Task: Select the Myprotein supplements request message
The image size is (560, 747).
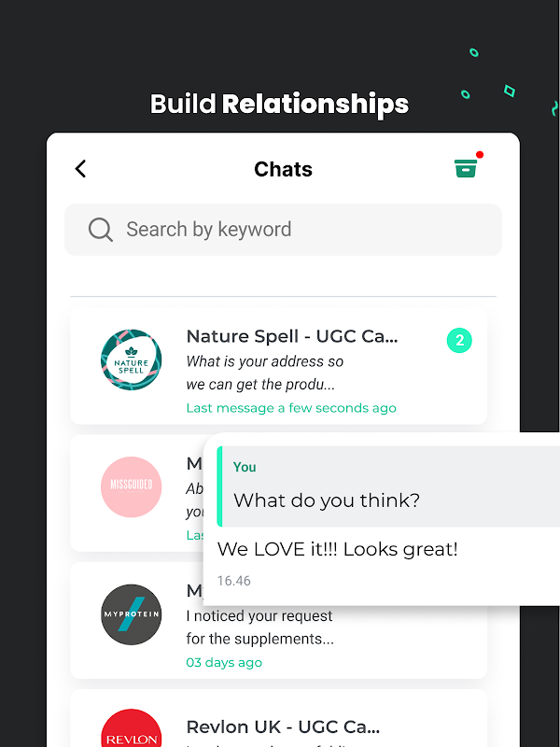Action: [x=260, y=627]
